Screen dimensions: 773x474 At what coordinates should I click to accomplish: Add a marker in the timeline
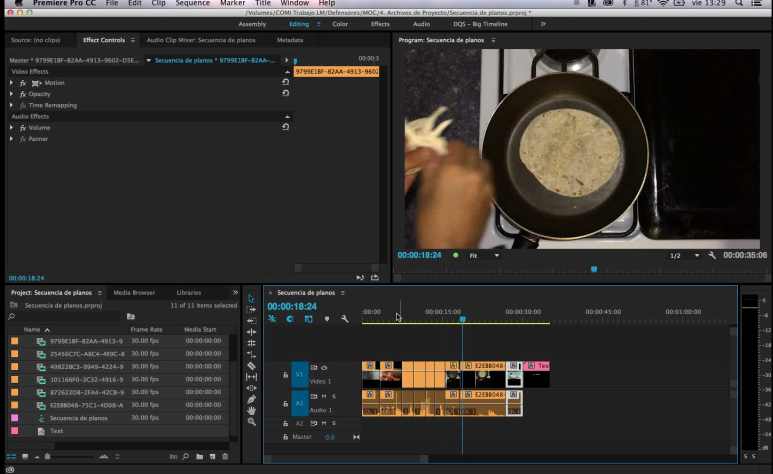pyautogui.click(x=326, y=319)
